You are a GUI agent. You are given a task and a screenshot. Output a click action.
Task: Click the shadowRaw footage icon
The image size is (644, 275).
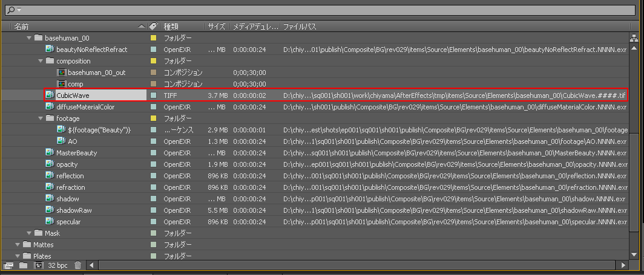pos(50,210)
